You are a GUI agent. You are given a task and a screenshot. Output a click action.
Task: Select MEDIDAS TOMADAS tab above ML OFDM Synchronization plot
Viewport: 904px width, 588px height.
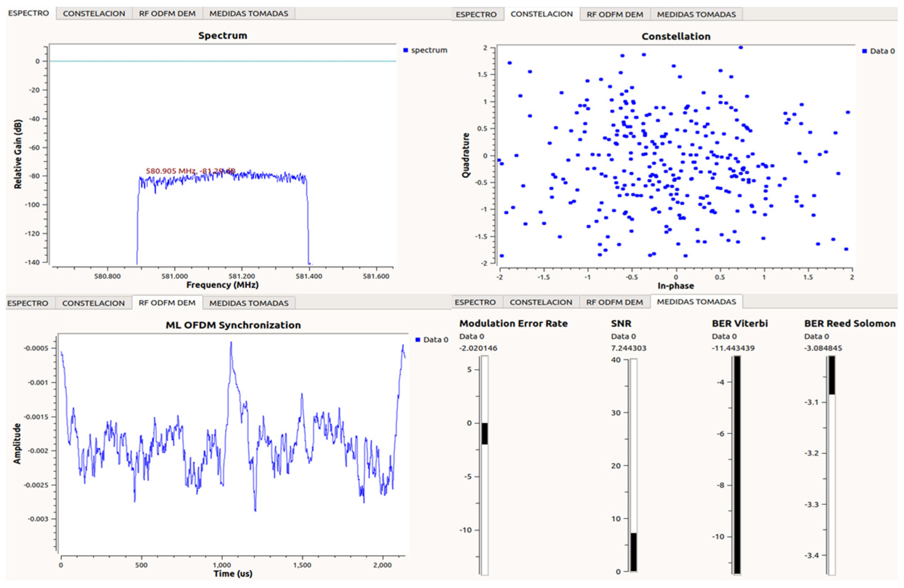tap(249, 303)
